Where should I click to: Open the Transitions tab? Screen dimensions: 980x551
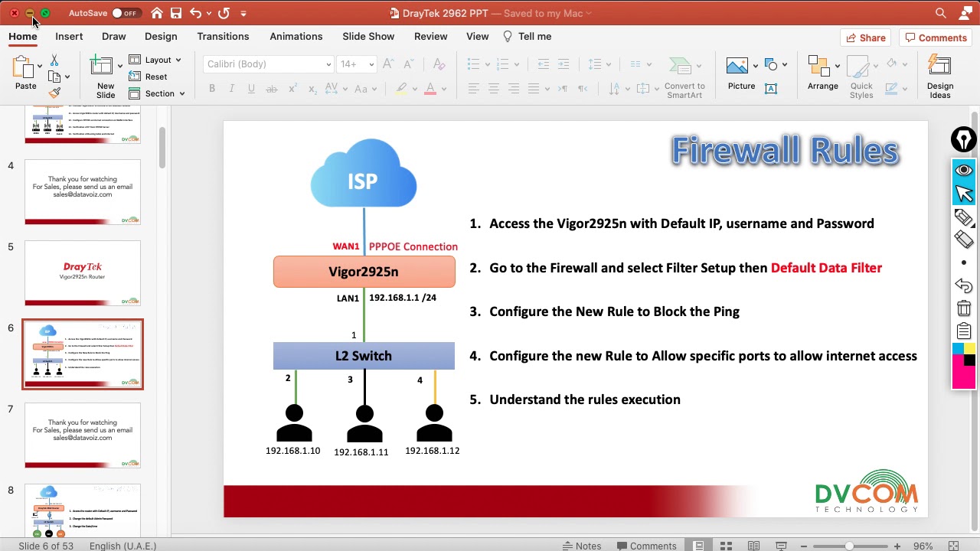tap(223, 36)
